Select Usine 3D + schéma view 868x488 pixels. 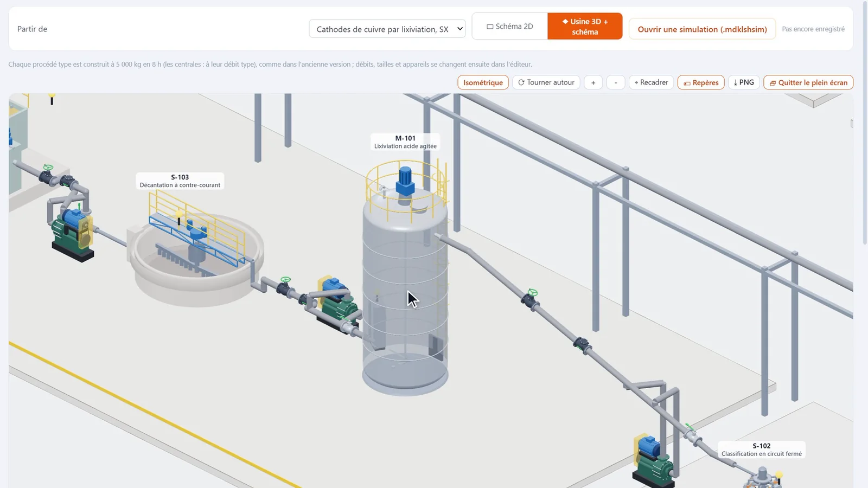(585, 26)
